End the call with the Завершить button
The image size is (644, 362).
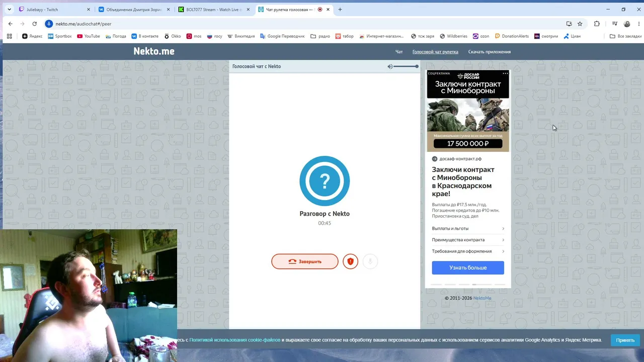[x=305, y=261]
